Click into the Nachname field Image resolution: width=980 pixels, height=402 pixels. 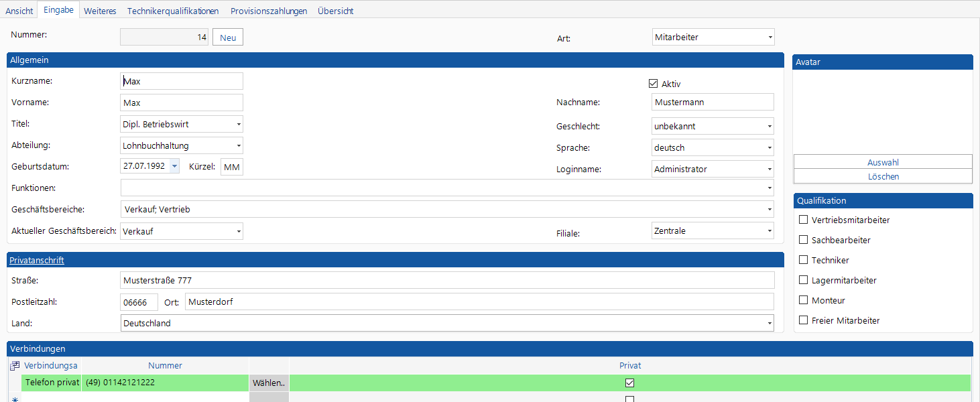(713, 103)
